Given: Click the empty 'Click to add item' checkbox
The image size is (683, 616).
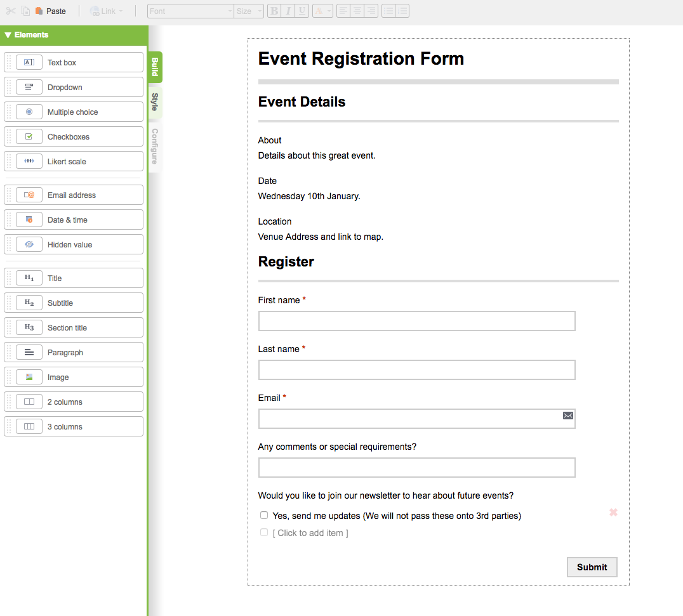Looking at the screenshot, I should tap(264, 533).
